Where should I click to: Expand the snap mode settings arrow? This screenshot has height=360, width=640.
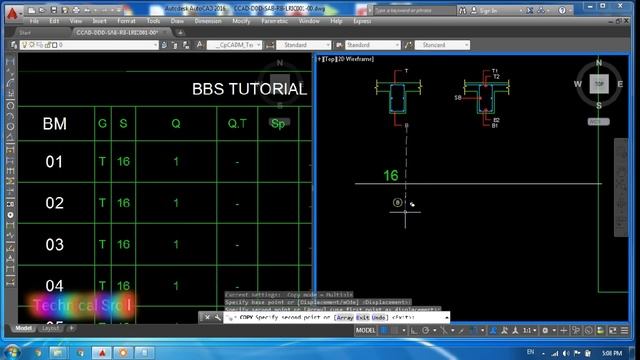click(x=403, y=331)
